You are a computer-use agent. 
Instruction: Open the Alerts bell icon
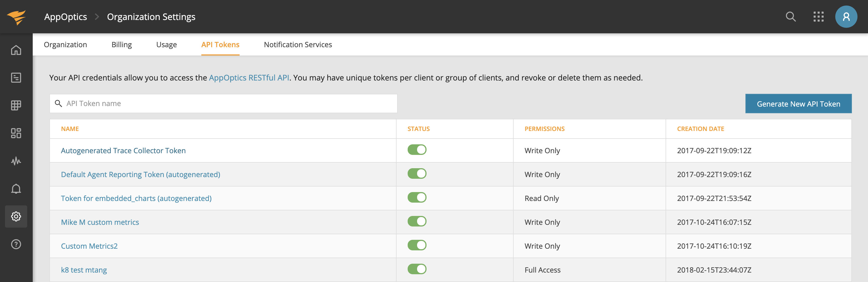point(16,188)
